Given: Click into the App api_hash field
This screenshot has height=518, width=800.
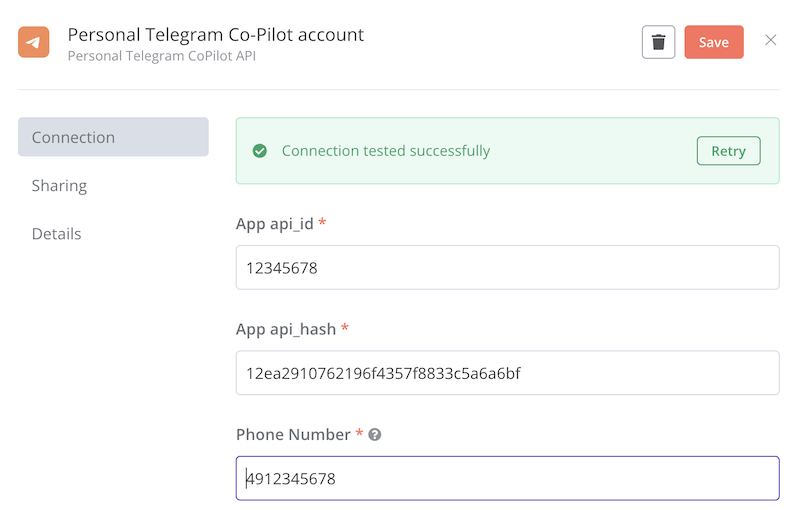Looking at the screenshot, I should [507, 373].
